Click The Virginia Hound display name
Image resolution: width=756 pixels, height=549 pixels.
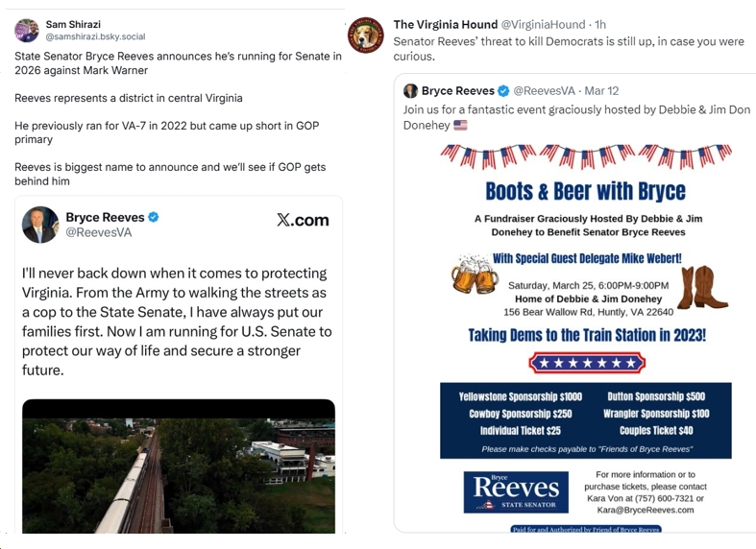click(445, 24)
